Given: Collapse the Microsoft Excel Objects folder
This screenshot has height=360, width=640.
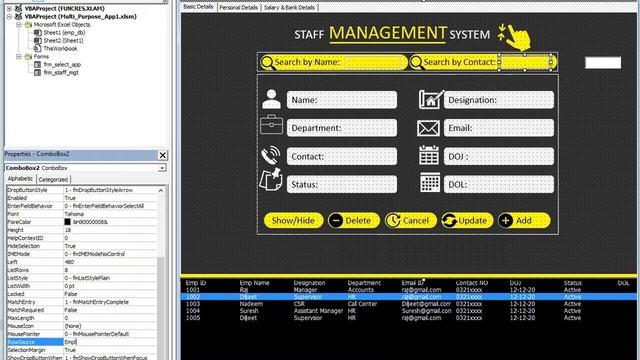Looking at the screenshot, I should 19,25.
